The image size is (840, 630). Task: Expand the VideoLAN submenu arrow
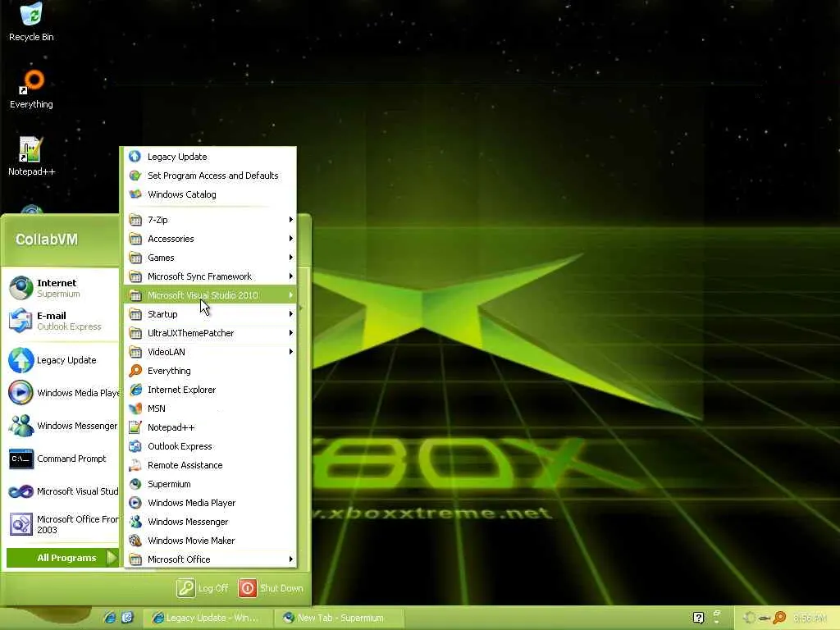tap(291, 351)
